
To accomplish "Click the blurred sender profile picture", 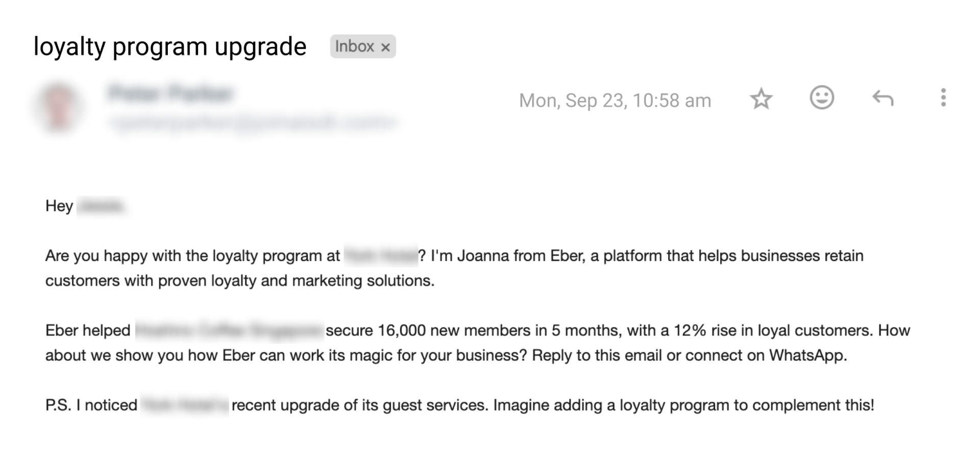I will coord(59,107).
